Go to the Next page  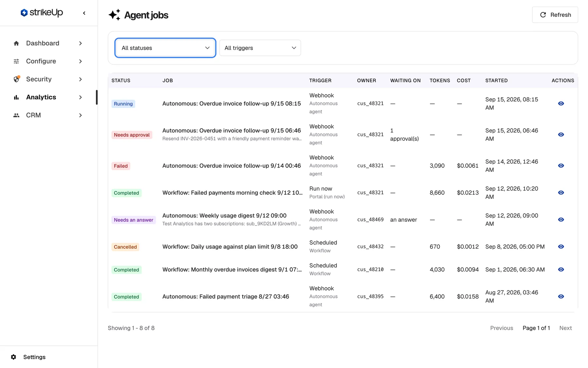565,328
